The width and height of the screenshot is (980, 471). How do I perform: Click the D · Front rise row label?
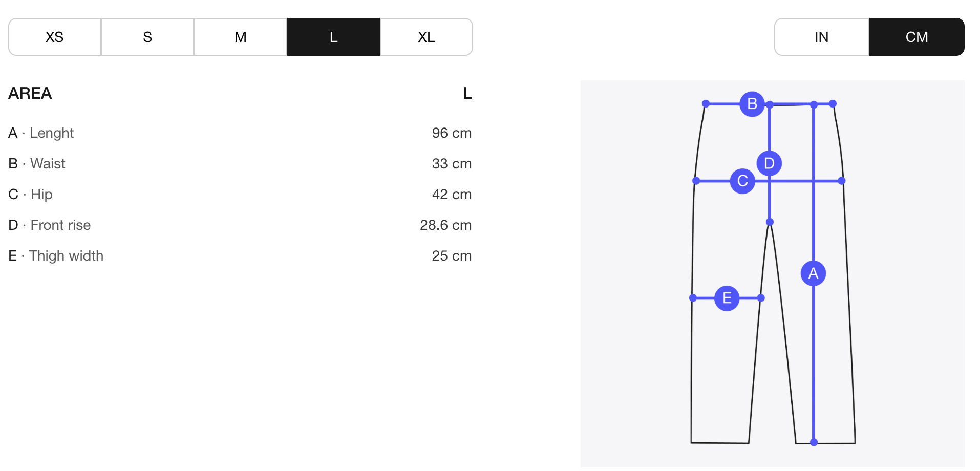(x=50, y=225)
